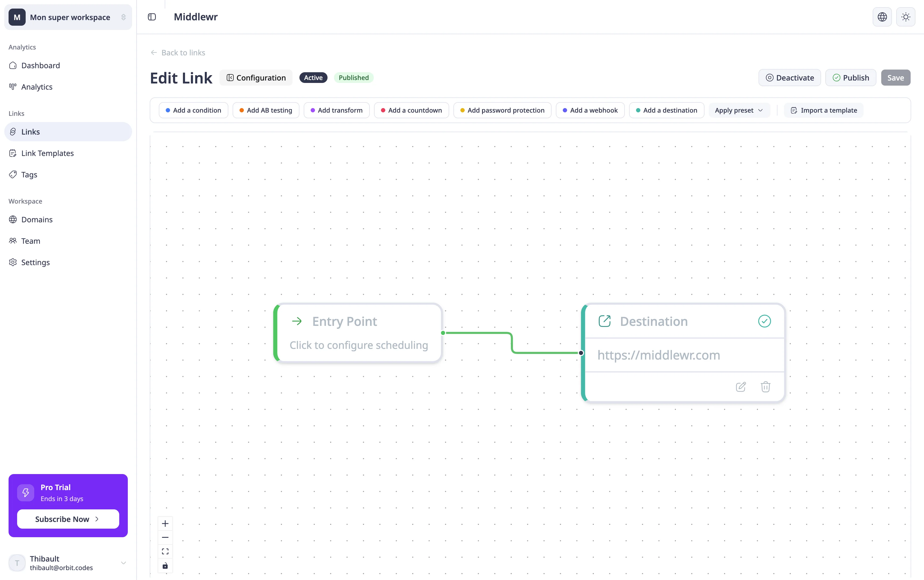Edit the Destination node
Image resolution: width=924 pixels, height=580 pixels.
tap(741, 387)
